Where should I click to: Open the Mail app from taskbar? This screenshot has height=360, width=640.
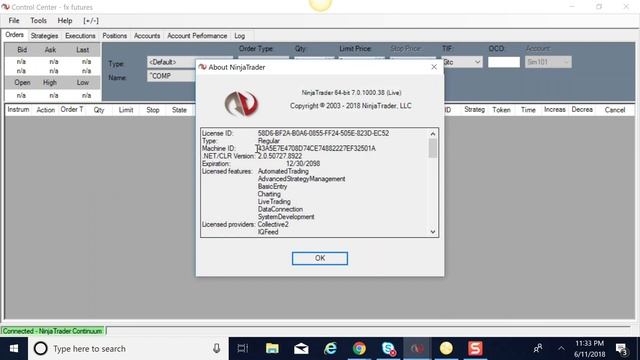click(301, 349)
